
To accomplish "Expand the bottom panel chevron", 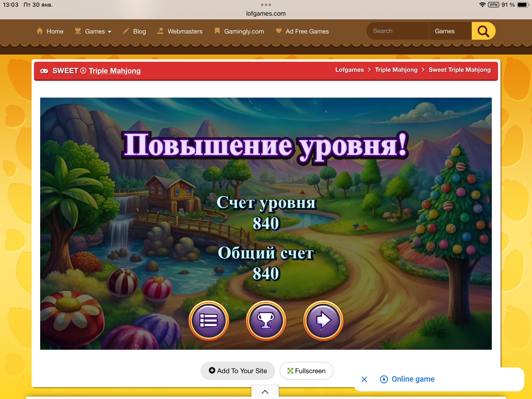I will tap(265, 392).
